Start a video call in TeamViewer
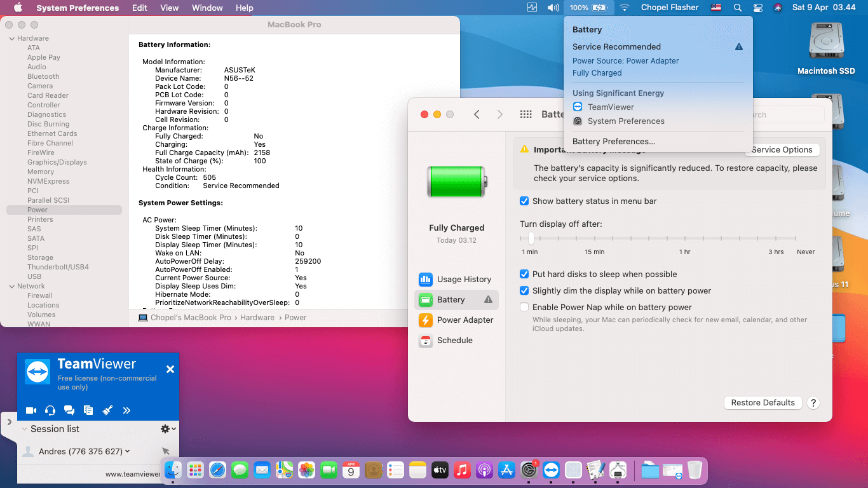This screenshot has height=488, width=868. (31, 410)
